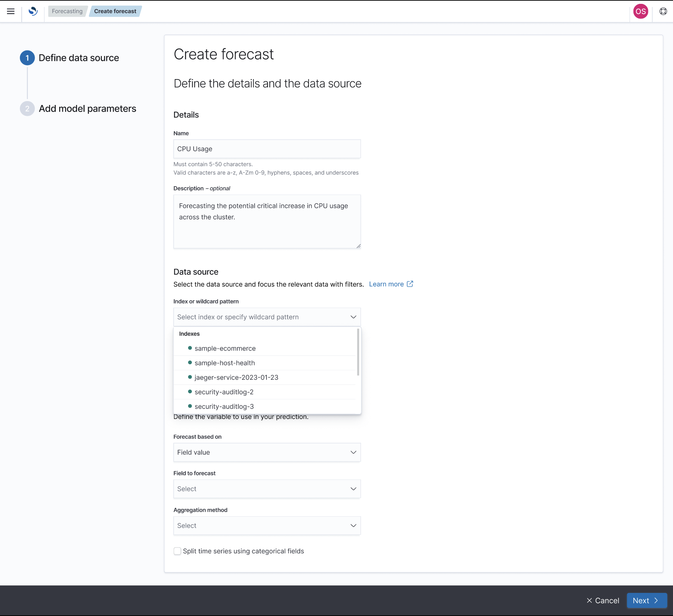
Task: Select the security-auditlog-2 index entry
Action: 224,392
